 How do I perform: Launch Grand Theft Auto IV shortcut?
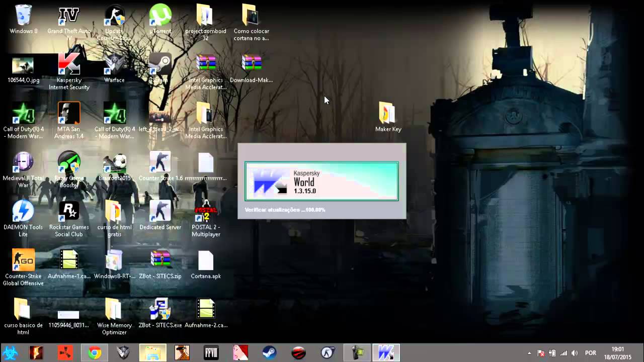click(69, 15)
